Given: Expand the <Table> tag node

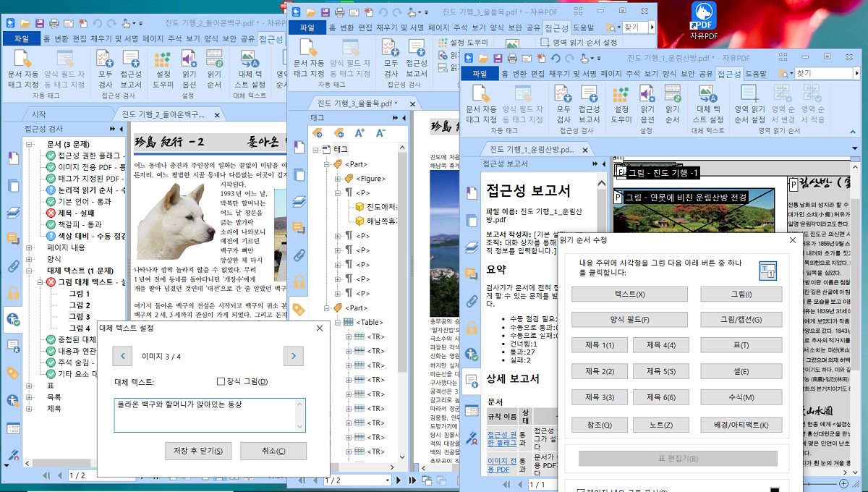Looking at the screenshot, I should pos(337,322).
